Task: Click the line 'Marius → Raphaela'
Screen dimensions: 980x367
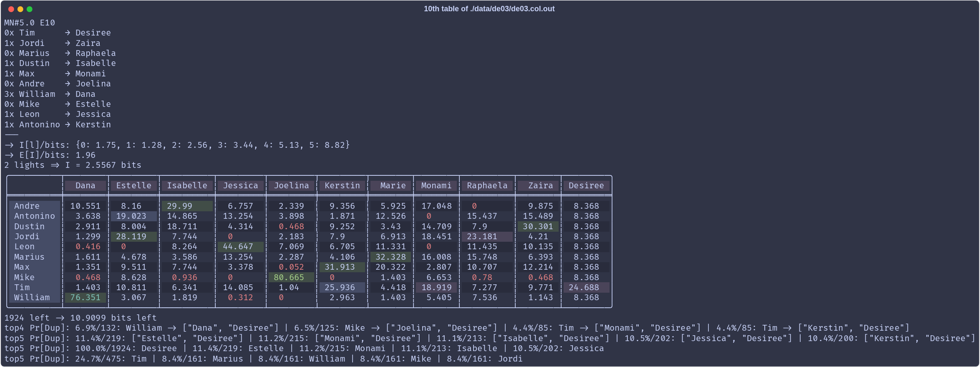Action: pos(60,53)
